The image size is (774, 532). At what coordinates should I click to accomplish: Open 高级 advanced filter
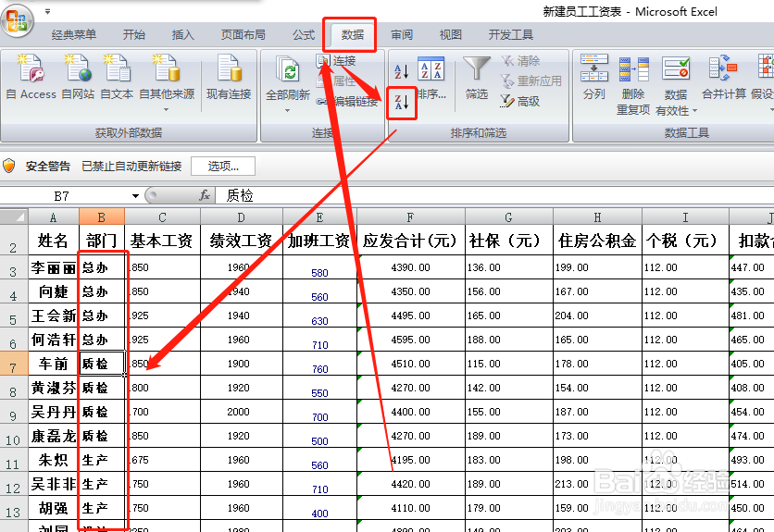click(520, 102)
